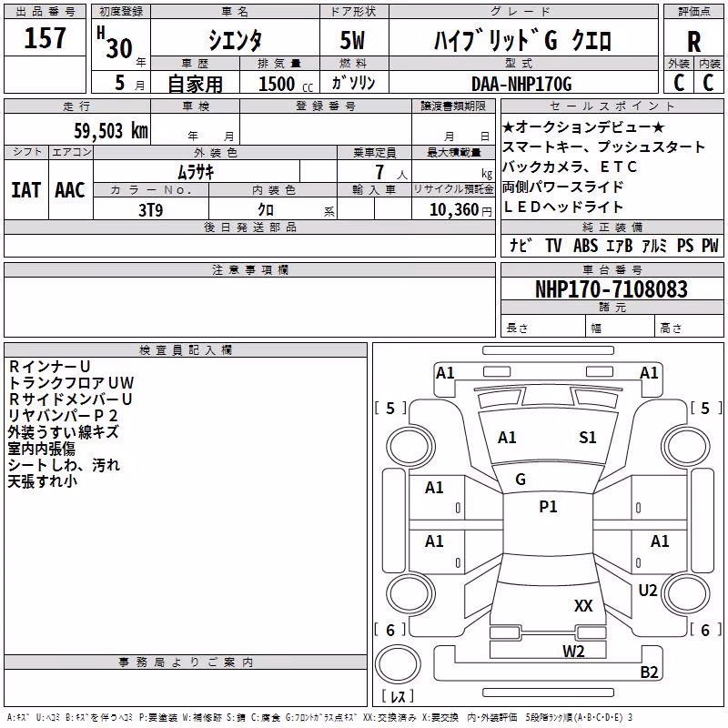Click the door type 5W
The image size is (728, 728).
coord(353,40)
